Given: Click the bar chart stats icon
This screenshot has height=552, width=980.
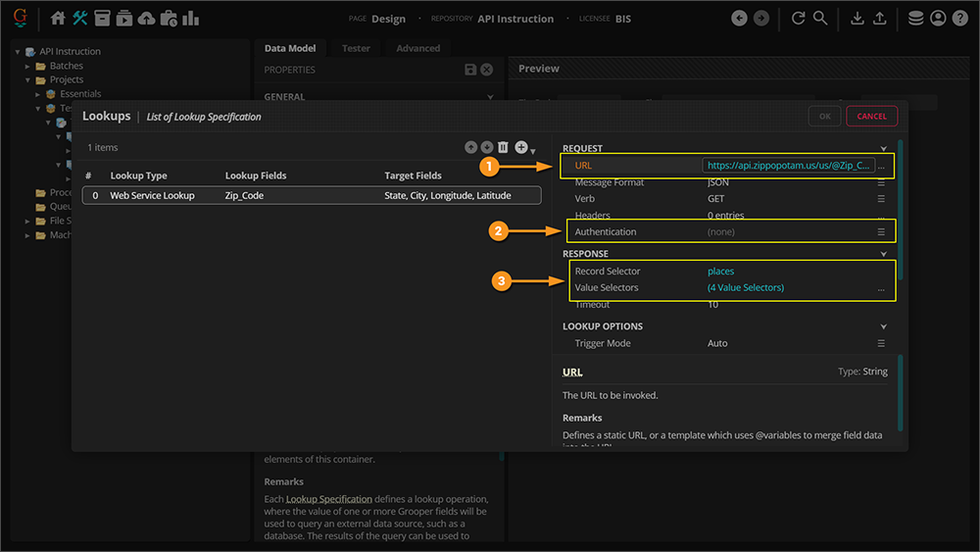Looking at the screenshot, I should 190,18.
